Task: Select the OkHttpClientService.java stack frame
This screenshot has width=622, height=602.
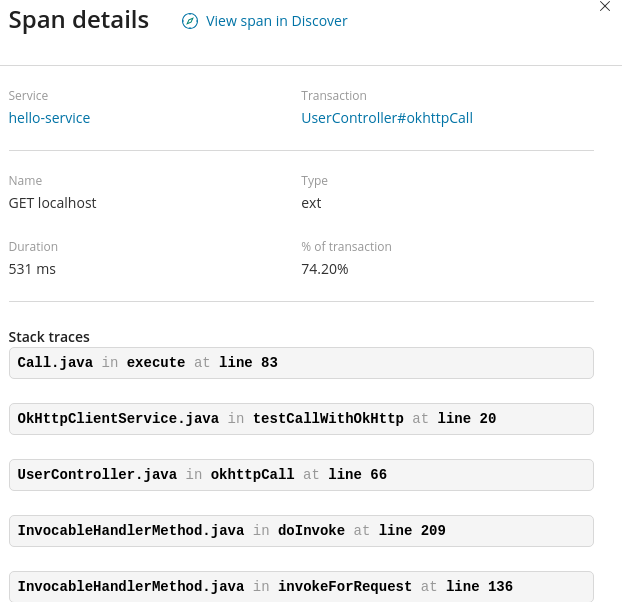Action: click(x=301, y=418)
